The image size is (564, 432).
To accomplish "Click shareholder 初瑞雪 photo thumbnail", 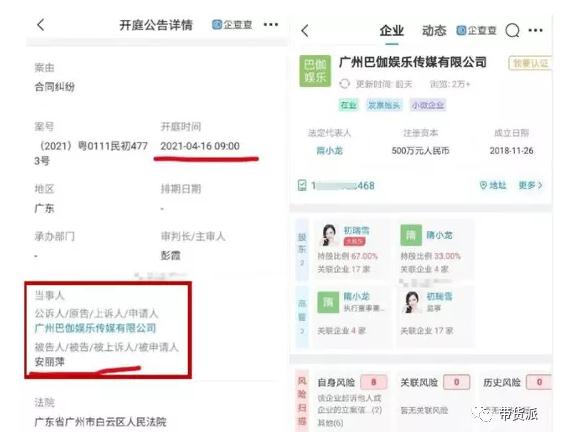I will coord(329,235).
